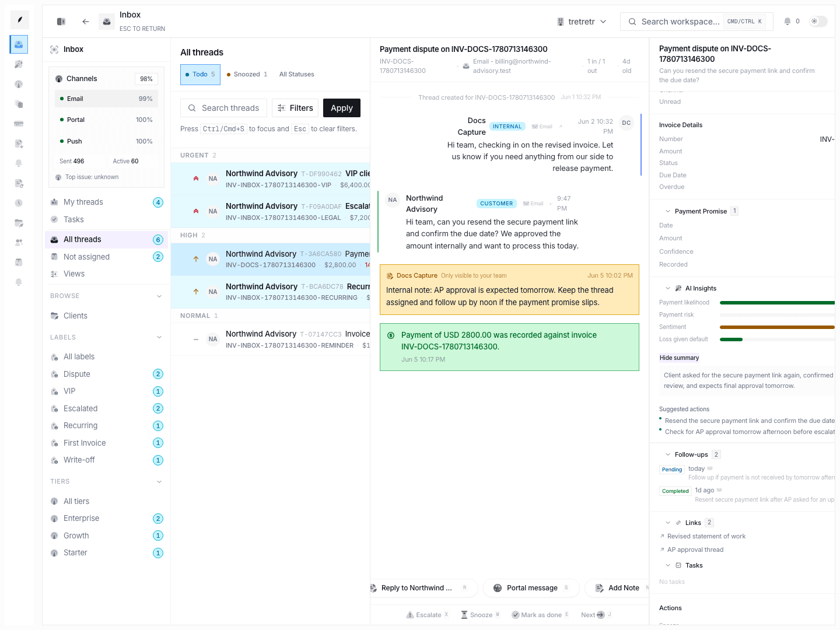Open thread INV-INBOX-1780713146300-REMINDER

(x=271, y=339)
